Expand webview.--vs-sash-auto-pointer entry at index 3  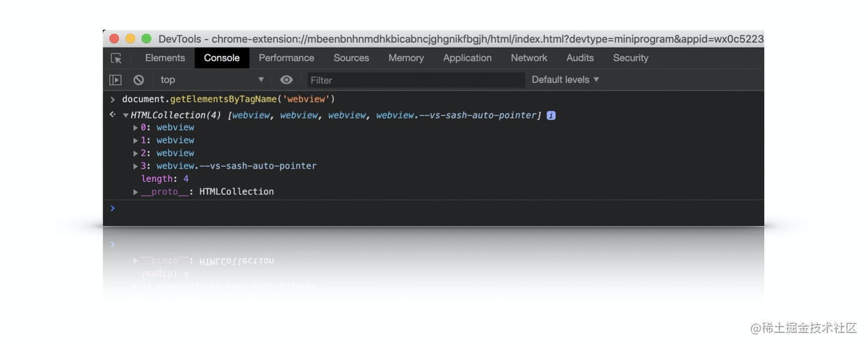(x=136, y=166)
